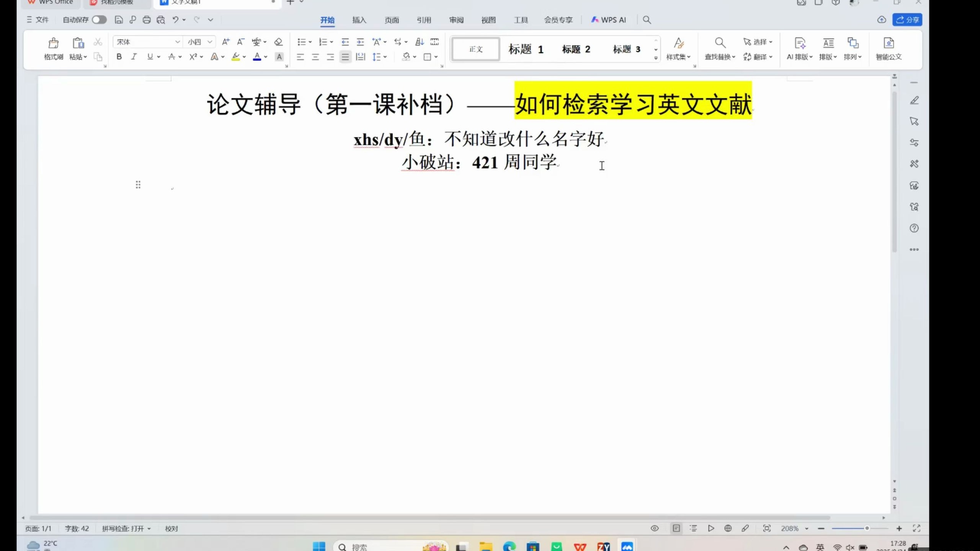Click the Bold formatting icon
Screen dimensions: 980x551
(119, 57)
